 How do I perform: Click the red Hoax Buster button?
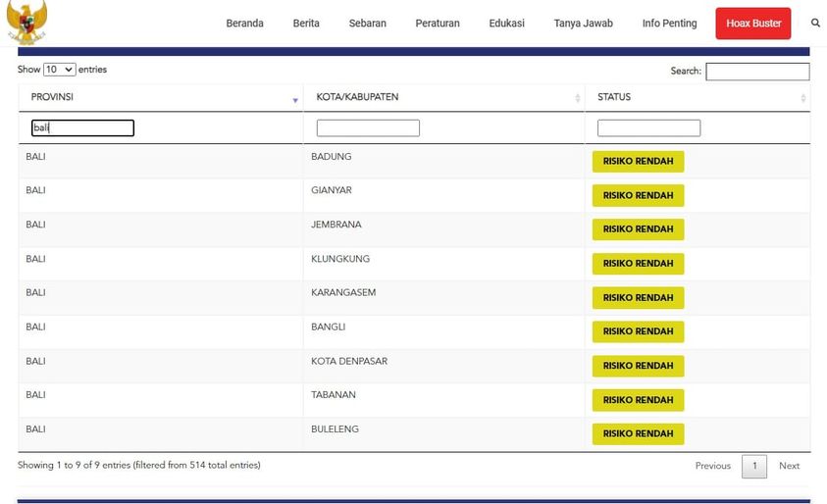[753, 24]
